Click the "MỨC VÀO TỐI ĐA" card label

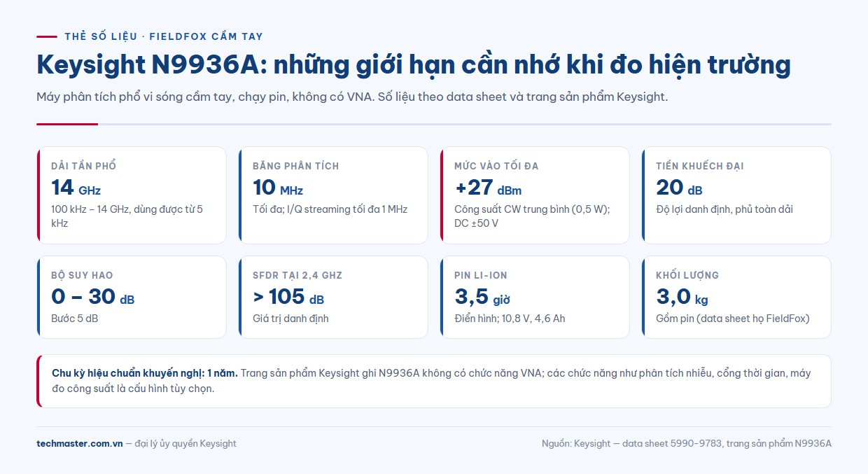(496, 166)
